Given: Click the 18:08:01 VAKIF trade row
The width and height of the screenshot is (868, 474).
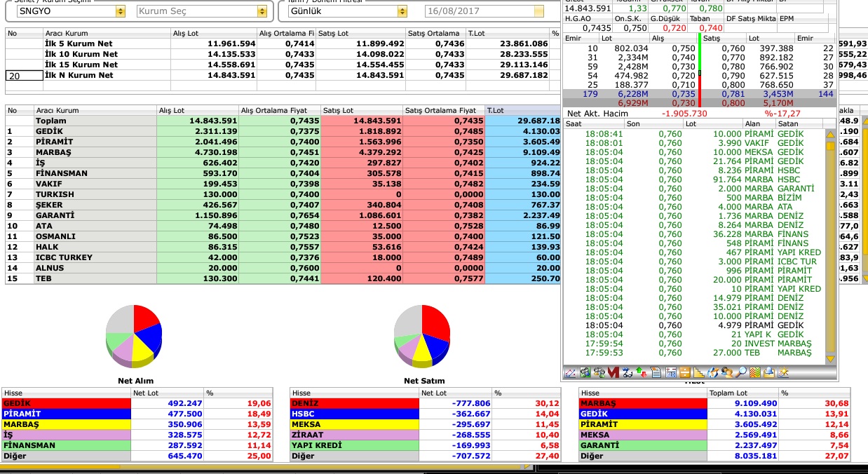Looking at the screenshot, I should (x=694, y=142).
